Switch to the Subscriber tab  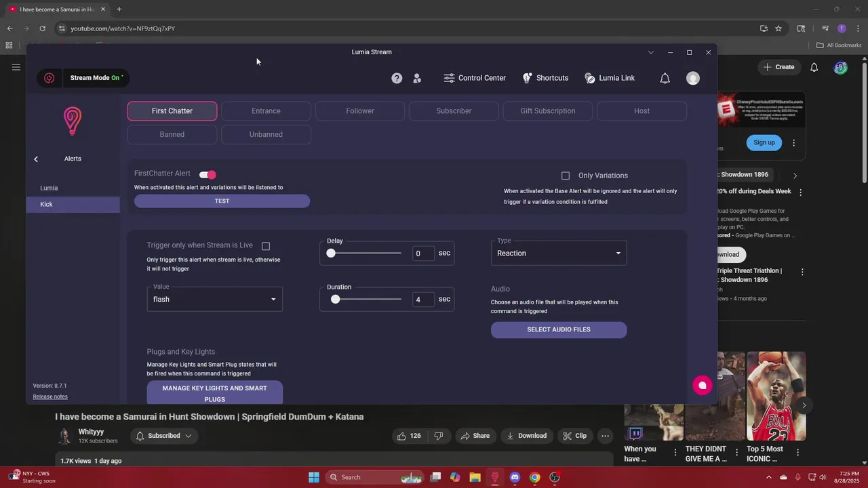[x=454, y=111]
